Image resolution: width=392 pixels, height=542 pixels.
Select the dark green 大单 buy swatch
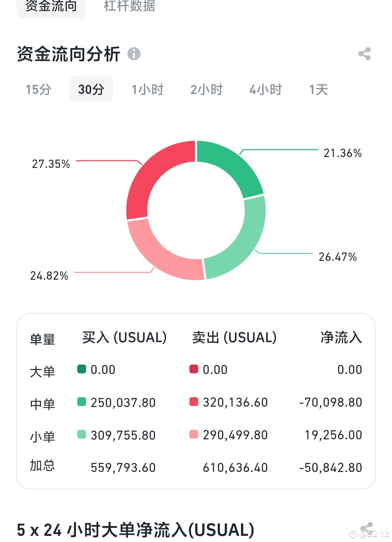tap(82, 369)
